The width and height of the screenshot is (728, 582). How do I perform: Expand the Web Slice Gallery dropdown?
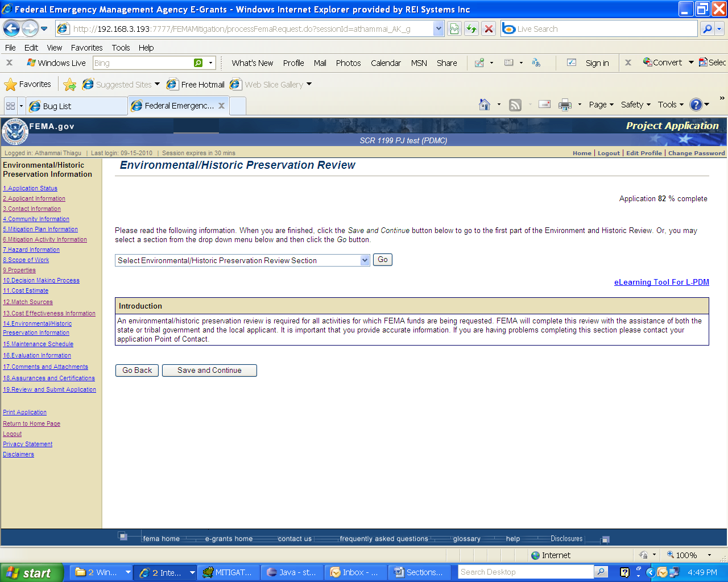coord(309,84)
